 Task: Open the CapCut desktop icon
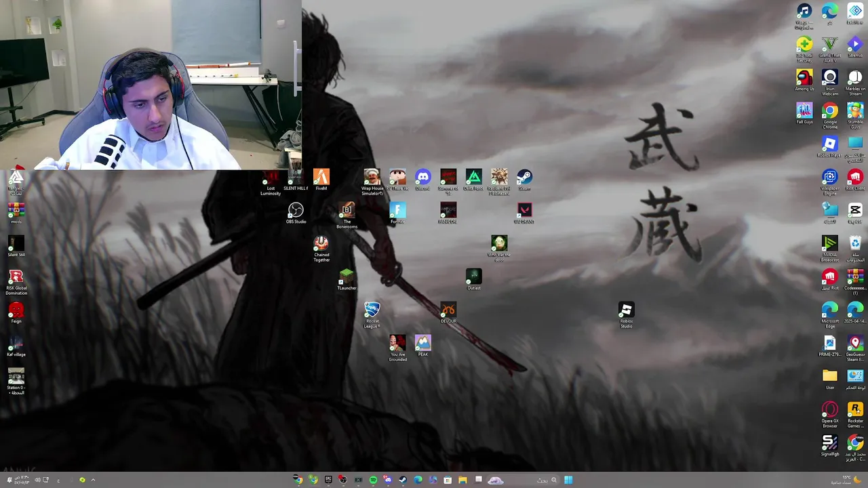855,213
